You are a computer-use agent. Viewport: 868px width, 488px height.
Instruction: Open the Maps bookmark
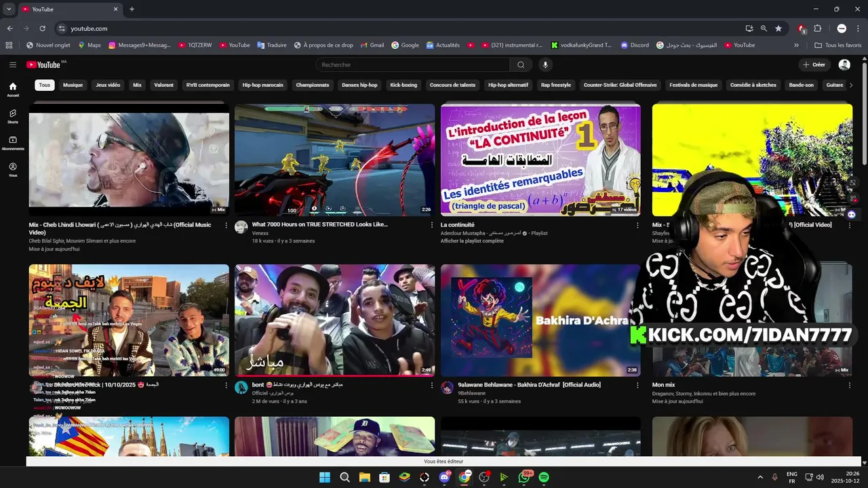click(x=89, y=45)
